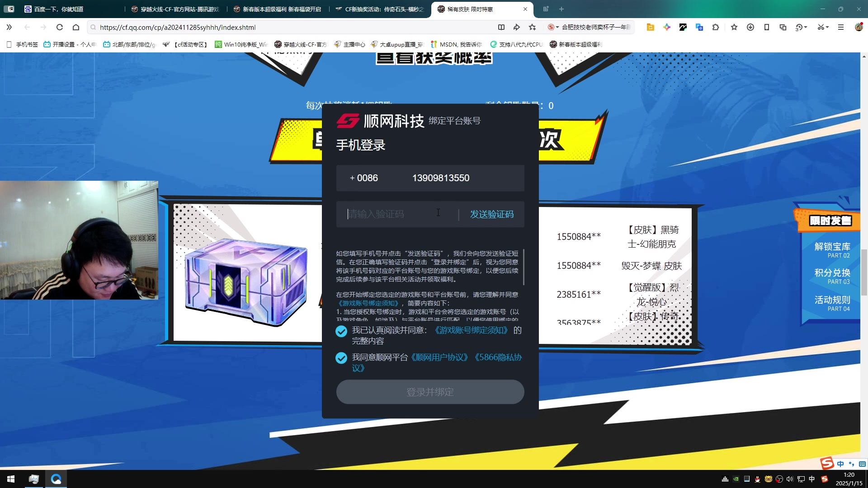The height and width of the screenshot is (488, 868).
Task: Open Sogou soft keyboard icon
Action: pyautogui.click(x=862, y=464)
